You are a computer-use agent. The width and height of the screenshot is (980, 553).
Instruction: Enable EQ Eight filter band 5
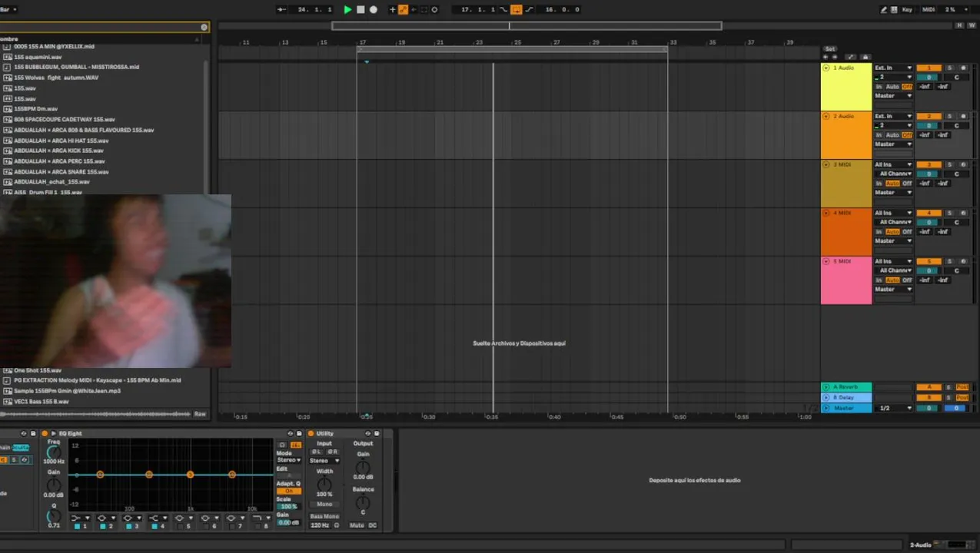point(180,526)
